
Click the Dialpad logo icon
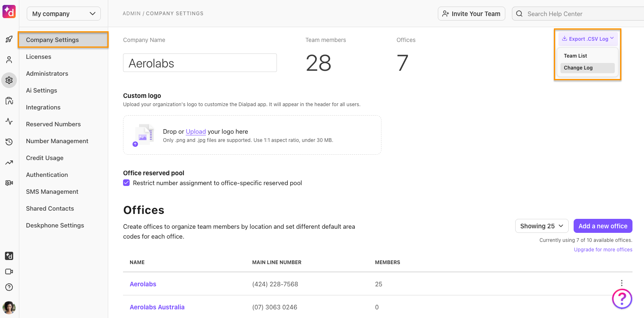(9, 12)
